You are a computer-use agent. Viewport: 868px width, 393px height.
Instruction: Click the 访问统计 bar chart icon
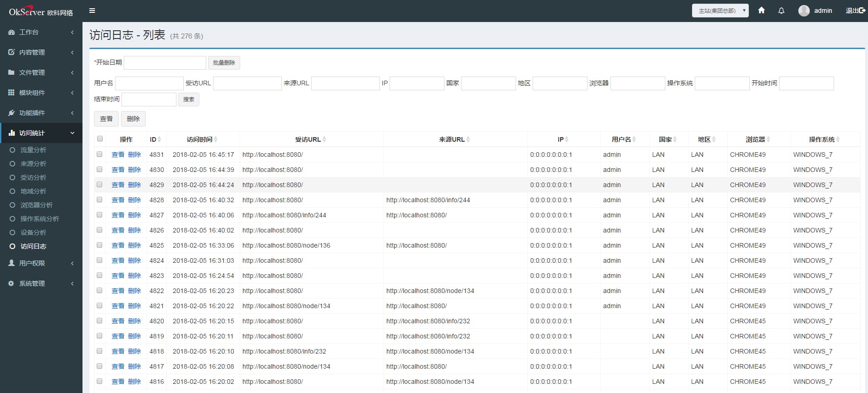11,133
